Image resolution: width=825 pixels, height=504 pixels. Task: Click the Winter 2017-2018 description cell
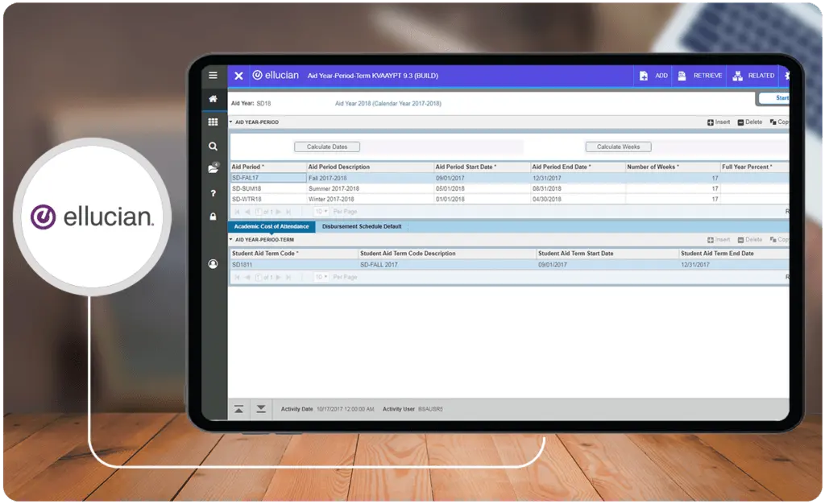[x=370, y=199]
